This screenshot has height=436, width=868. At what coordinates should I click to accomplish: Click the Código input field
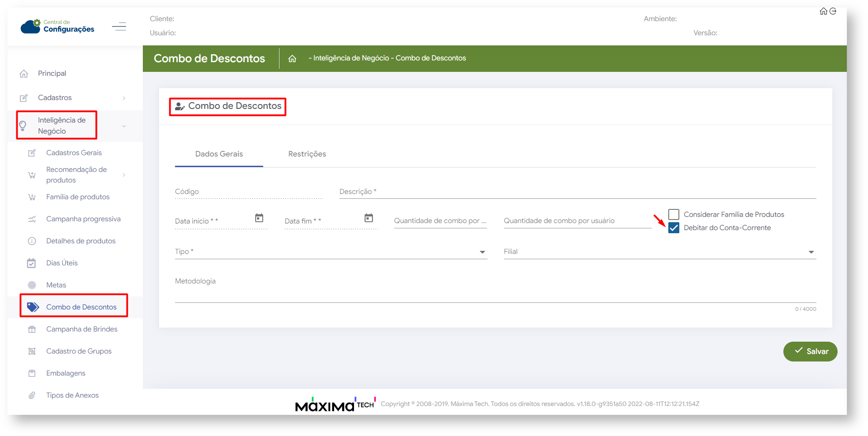click(249, 192)
